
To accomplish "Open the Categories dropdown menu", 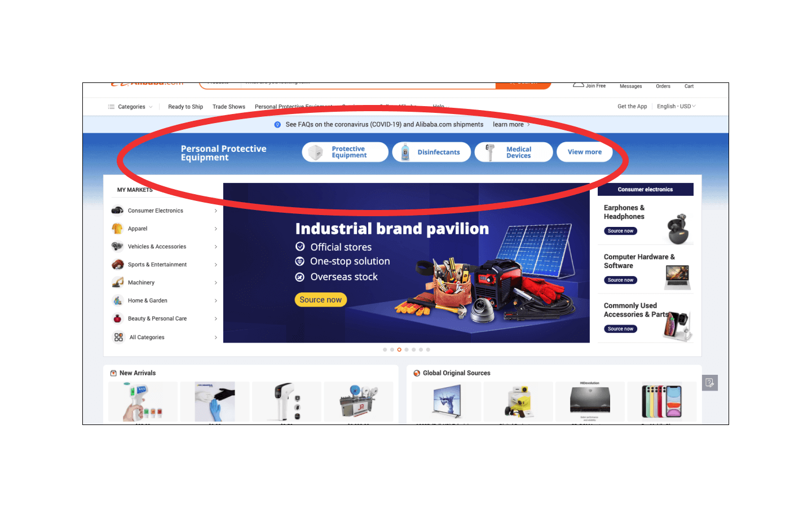I will [130, 107].
